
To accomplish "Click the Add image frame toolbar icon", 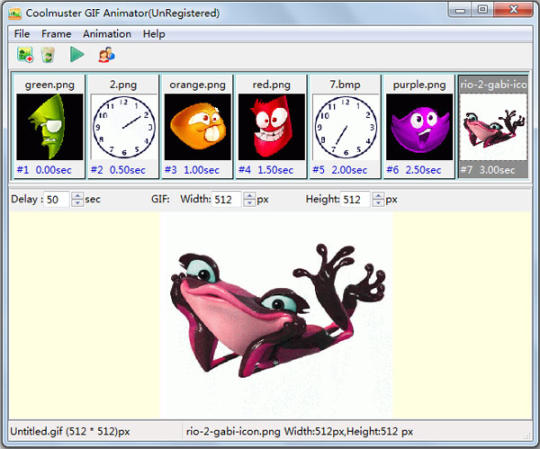I will pyautogui.click(x=25, y=55).
